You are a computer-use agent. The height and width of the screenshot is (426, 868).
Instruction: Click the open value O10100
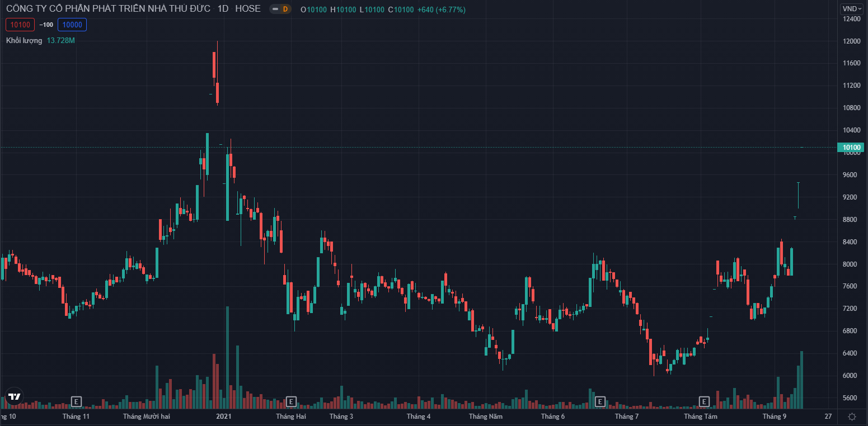313,10
